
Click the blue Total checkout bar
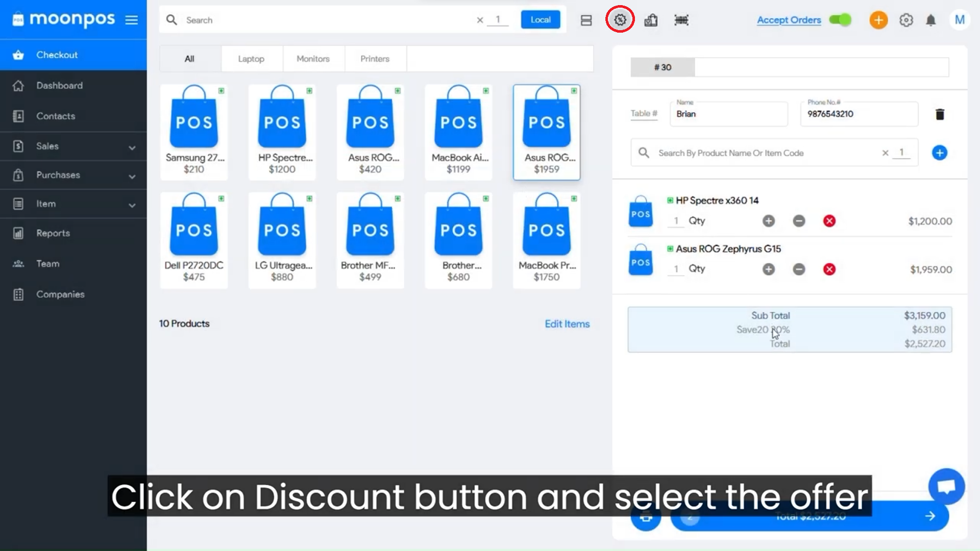pyautogui.click(x=810, y=516)
